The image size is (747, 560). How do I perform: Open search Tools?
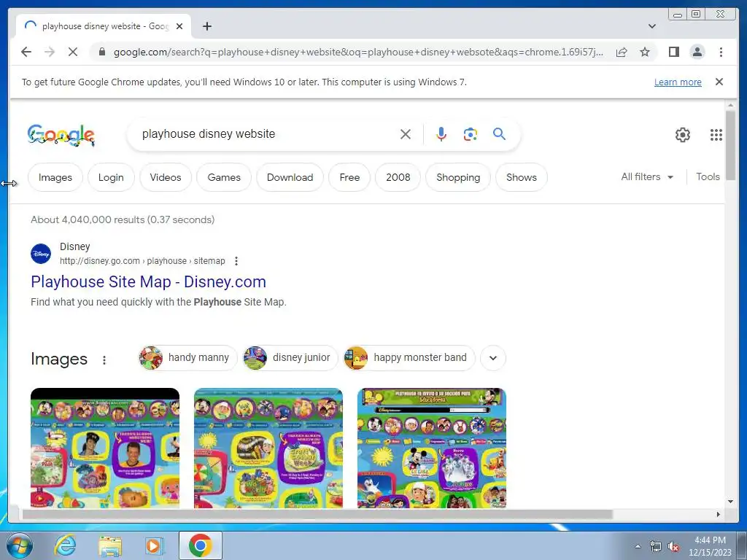pyautogui.click(x=708, y=176)
